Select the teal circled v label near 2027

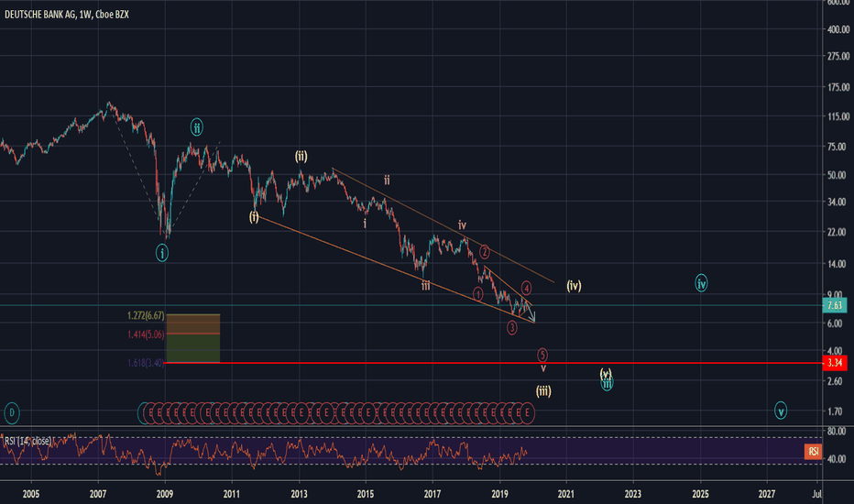(781, 411)
